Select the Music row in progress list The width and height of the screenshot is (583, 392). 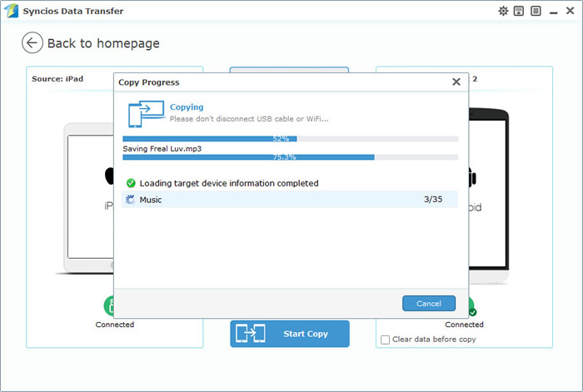pyautogui.click(x=289, y=200)
